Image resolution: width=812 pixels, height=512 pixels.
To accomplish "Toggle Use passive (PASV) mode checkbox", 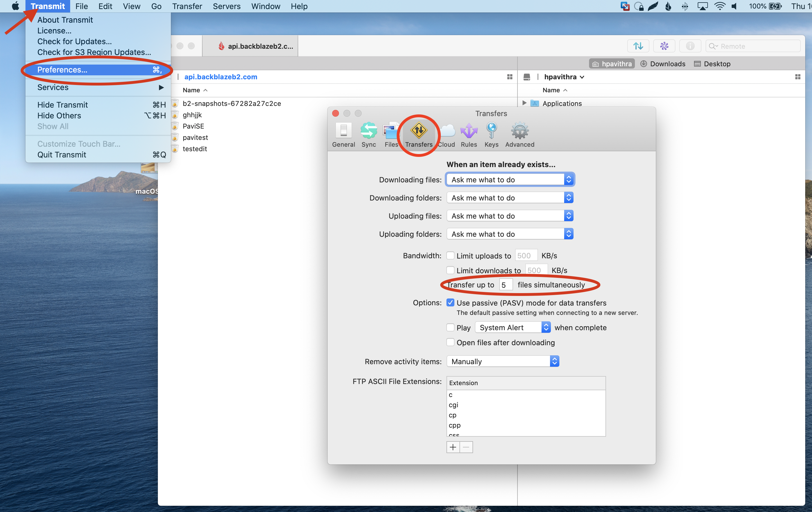I will [x=450, y=303].
